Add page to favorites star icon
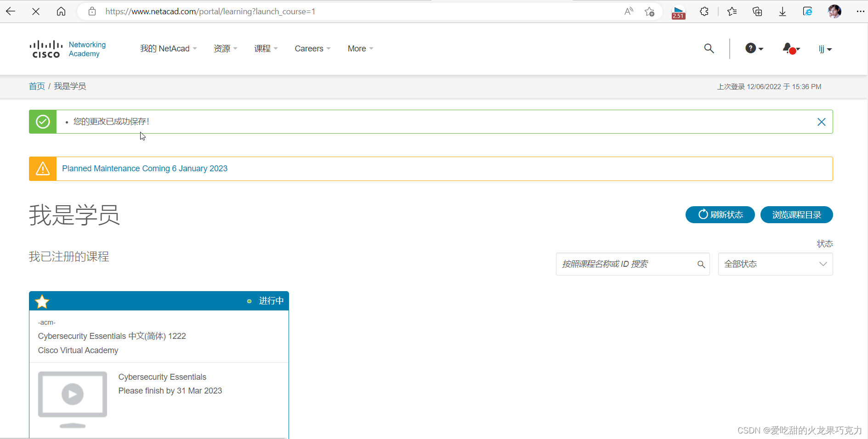868x439 pixels. 649,11
